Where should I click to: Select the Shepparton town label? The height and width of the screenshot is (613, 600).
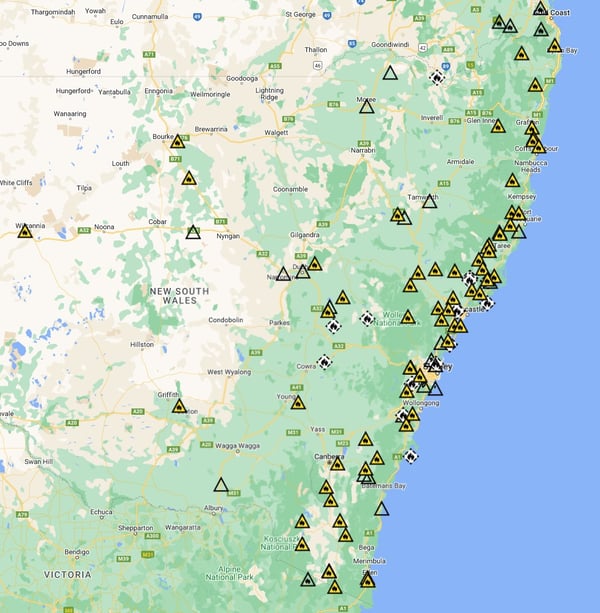[x=136, y=528]
